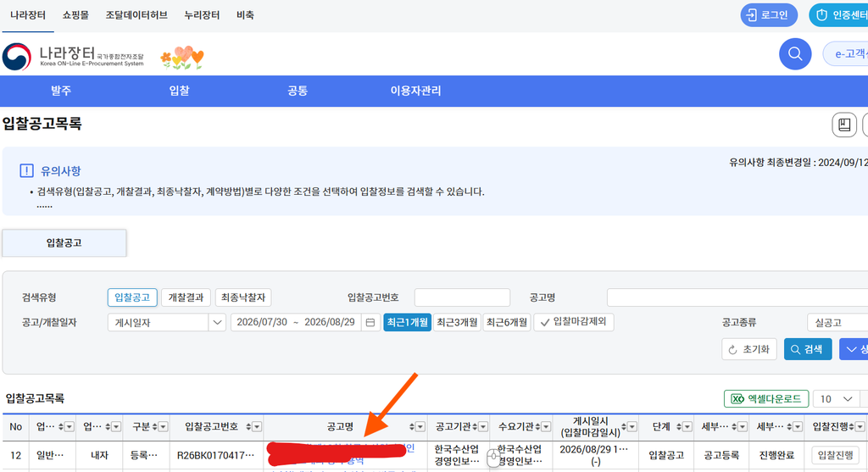Open the calendar date picker icon
Screen dimensions: 868x472
coord(370,323)
